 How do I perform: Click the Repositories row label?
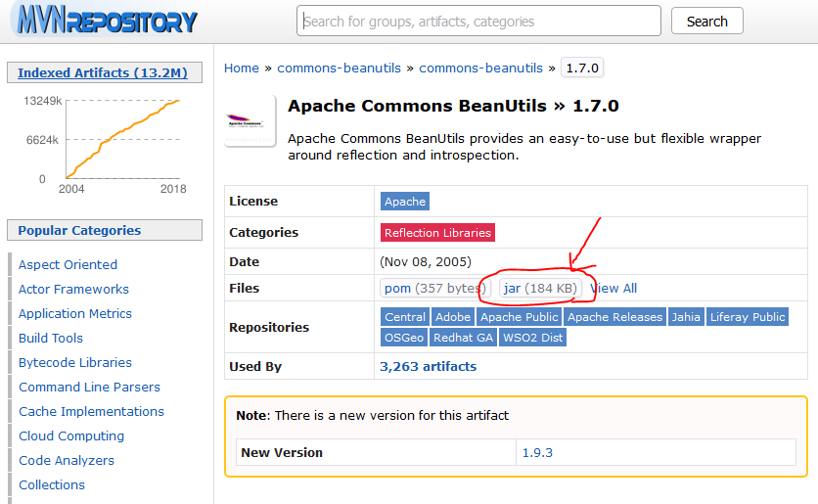click(269, 327)
